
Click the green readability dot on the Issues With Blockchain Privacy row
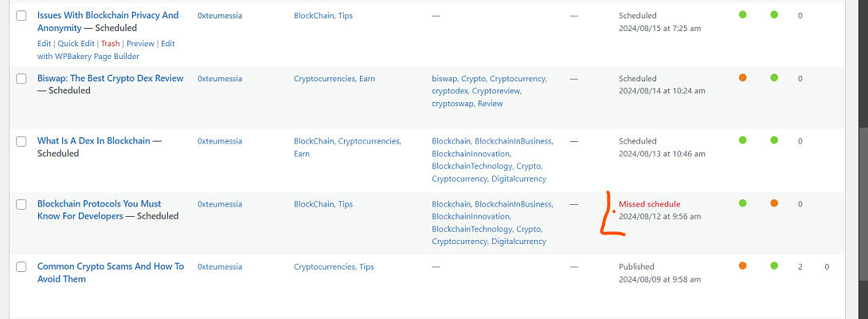point(773,14)
